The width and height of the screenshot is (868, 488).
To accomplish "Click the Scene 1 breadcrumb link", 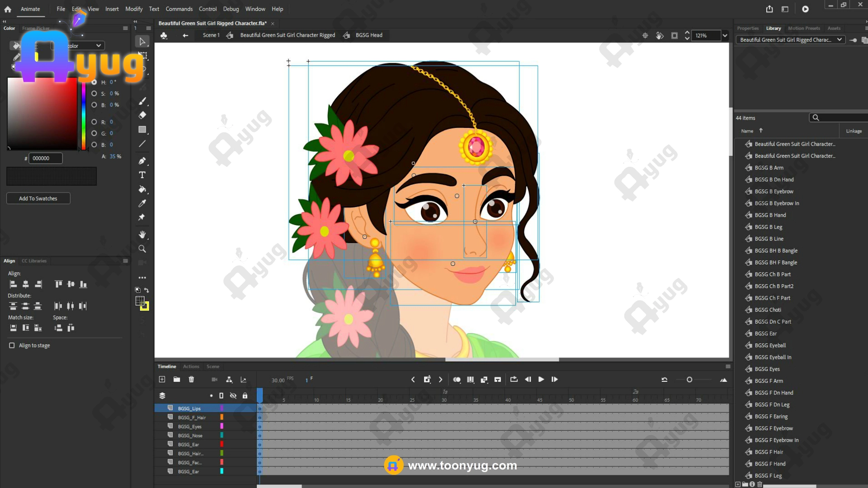I will tap(211, 35).
